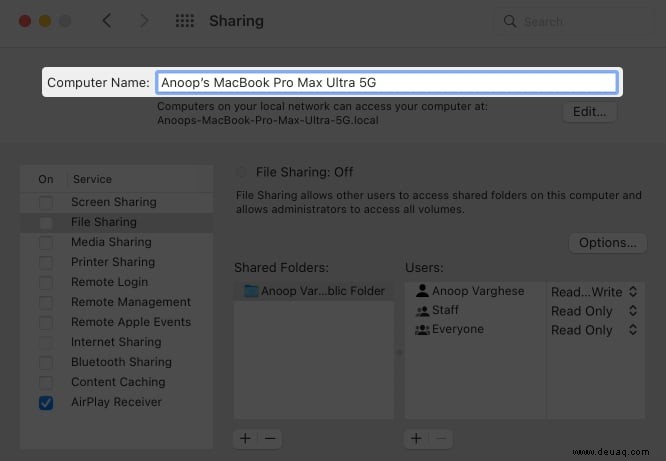The width and height of the screenshot is (666, 461).
Task: Click into the Computer Name field
Action: pyautogui.click(x=387, y=82)
